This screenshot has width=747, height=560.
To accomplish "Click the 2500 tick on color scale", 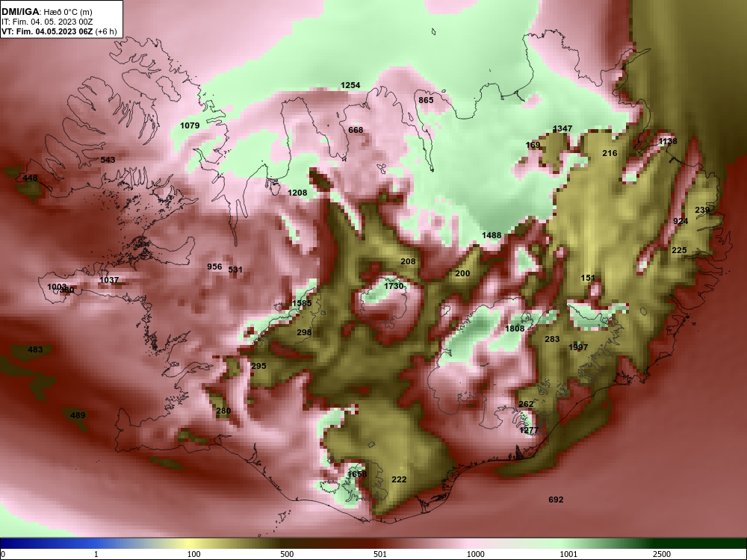I will tap(662, 554).
